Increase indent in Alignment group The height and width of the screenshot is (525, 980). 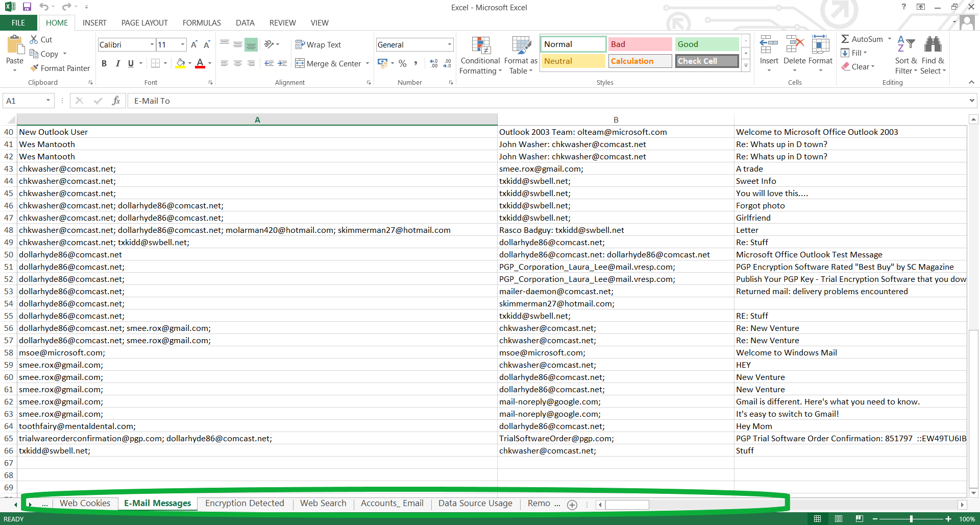click(x=282, y=63)
